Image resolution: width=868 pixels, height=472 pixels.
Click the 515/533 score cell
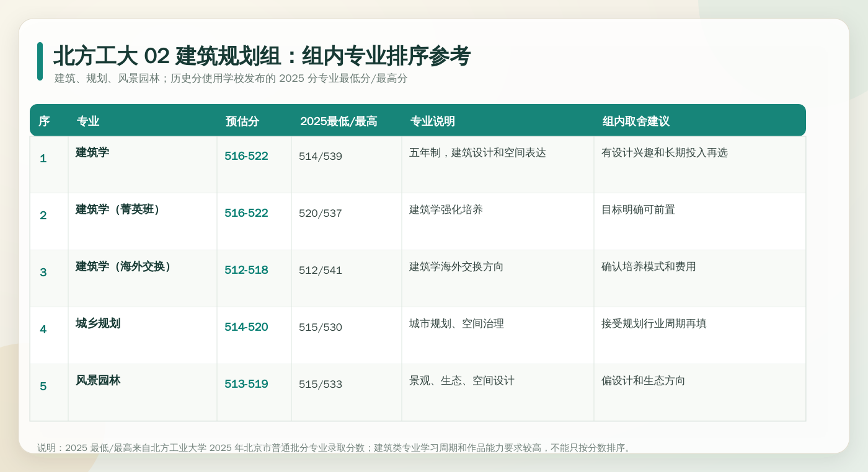pos(321,384)
